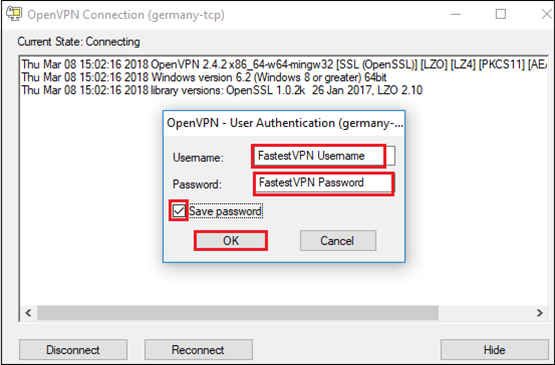Cancel the User Authentication dialog
This screenshot has width=555, height=365.
338,241
